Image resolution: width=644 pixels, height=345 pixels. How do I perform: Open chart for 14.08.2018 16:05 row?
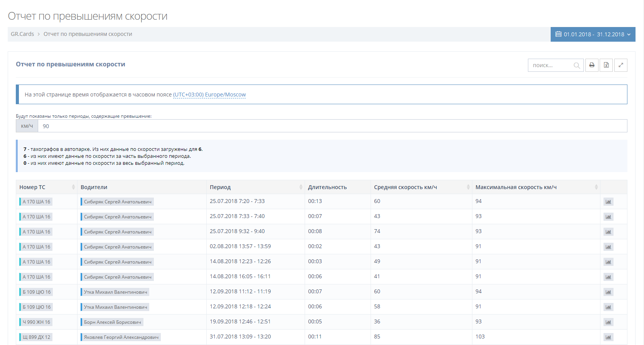point(609,277)
